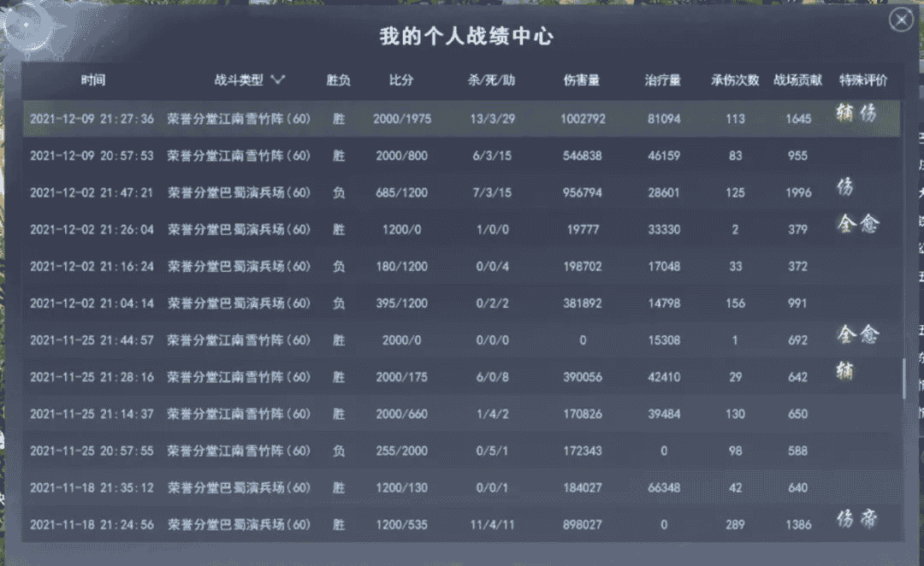Select the highlighted 2021-12-09 21:27:36 battle record
Screen dimensions: 924x566
tap(428, 119)
